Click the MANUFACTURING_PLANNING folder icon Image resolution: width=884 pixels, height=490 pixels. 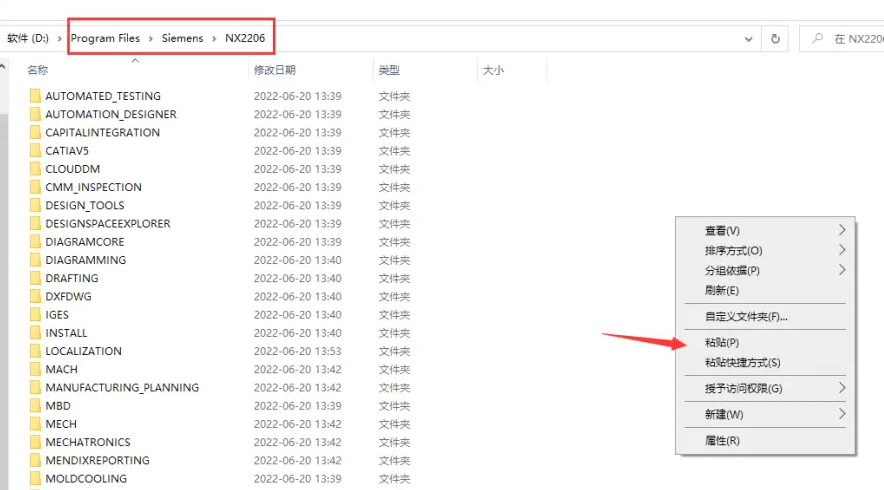(x=35, y=387)
